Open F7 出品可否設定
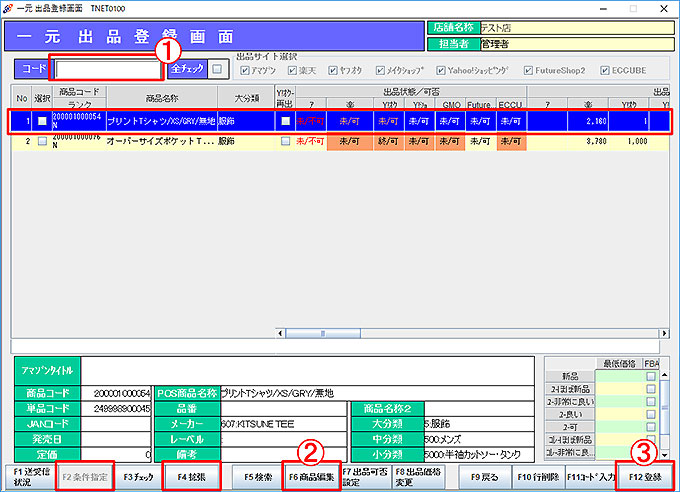The height and width of the screenshot is (492, 680). tap(363, 477)
